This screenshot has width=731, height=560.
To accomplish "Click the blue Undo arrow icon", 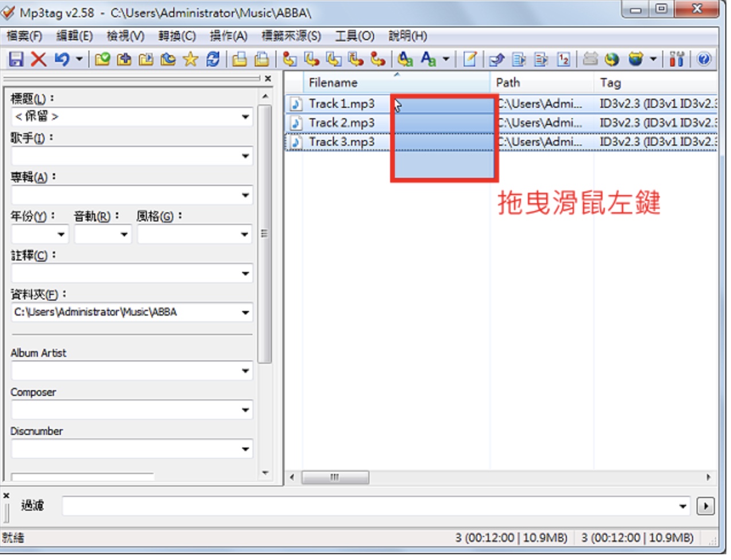I will 61,59.
